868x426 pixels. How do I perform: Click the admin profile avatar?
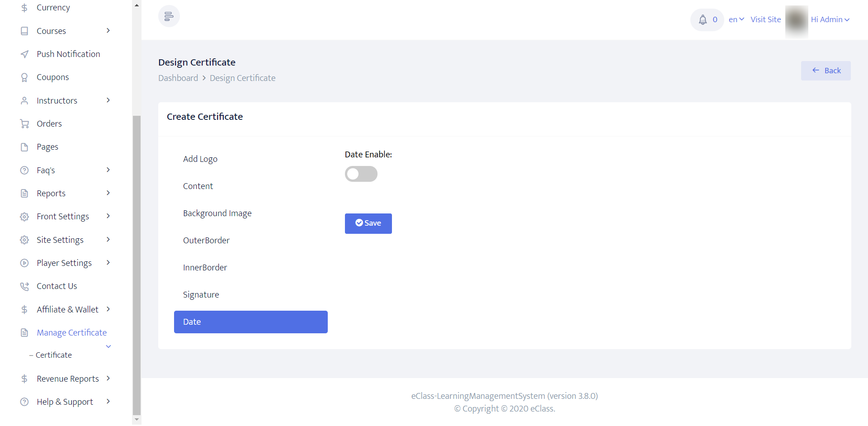pyautogui.click(x=796, y=20)
